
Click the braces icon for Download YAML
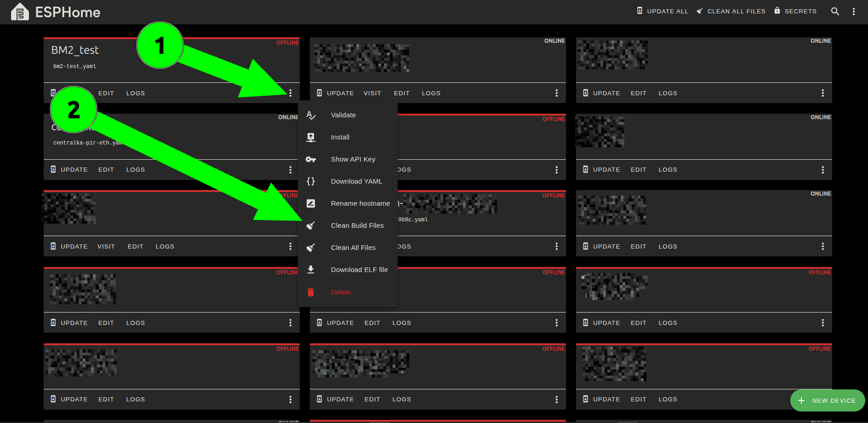pos(311,181)
